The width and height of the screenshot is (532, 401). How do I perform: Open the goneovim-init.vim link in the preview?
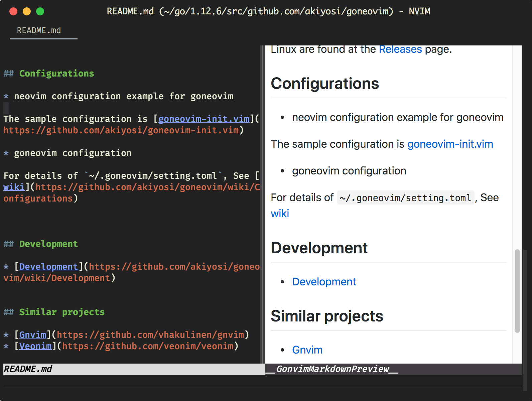click(x=450, y=144)
